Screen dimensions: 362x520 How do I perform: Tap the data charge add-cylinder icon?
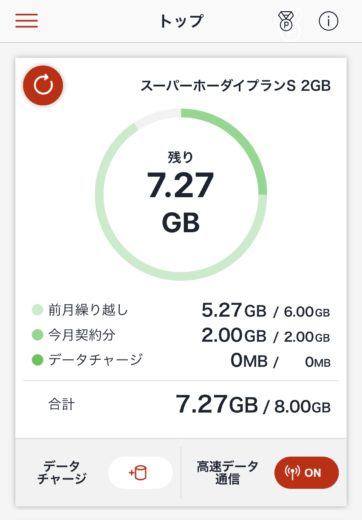(140, 473)
